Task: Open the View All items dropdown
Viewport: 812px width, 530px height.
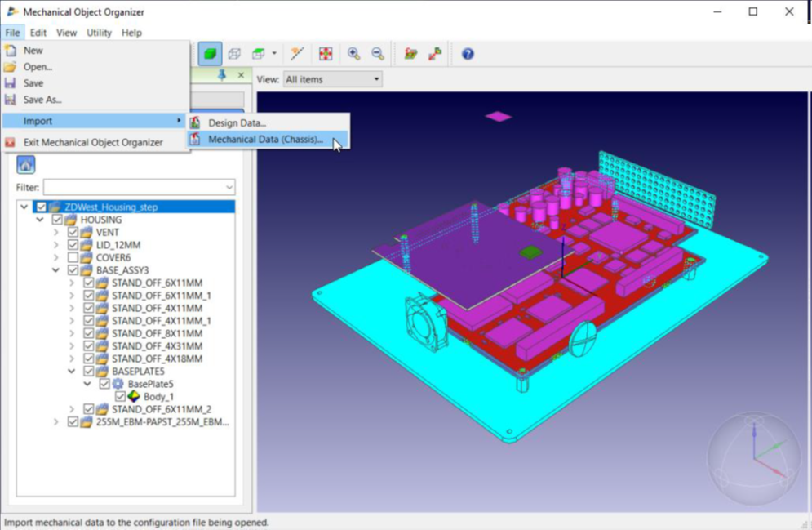Action: (x=375, y=78)
